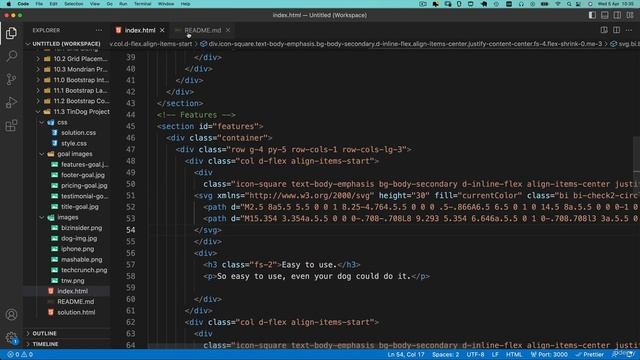
Task: Open README.md in file explorer
Action: pyautogui.click(x=76, y=302)
